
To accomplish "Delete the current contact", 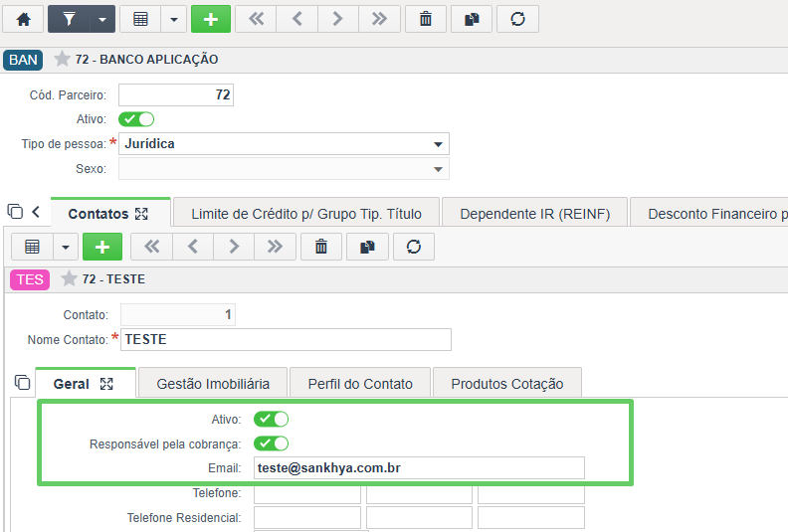I will pos(321,247).
